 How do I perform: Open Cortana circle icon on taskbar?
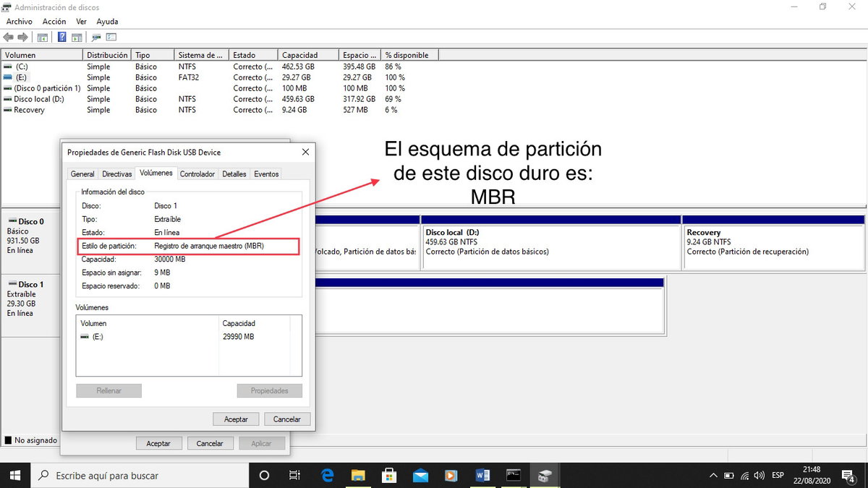point(264,475)
